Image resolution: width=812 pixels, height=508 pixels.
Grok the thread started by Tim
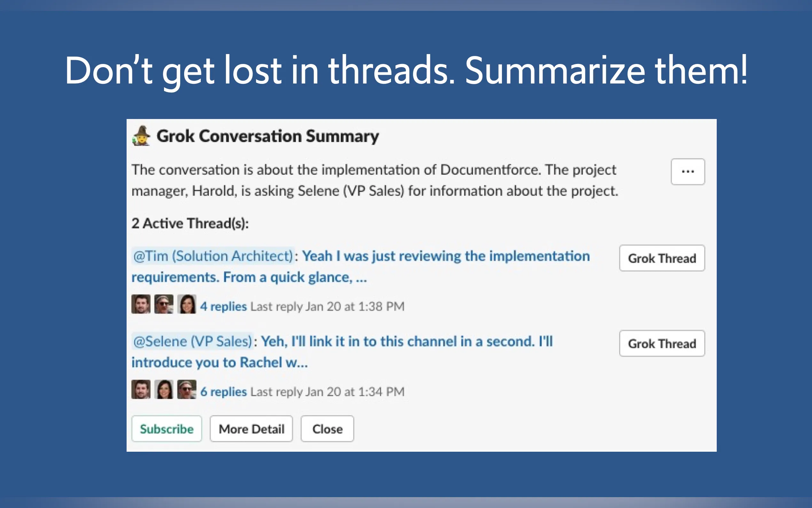point(662,258)
